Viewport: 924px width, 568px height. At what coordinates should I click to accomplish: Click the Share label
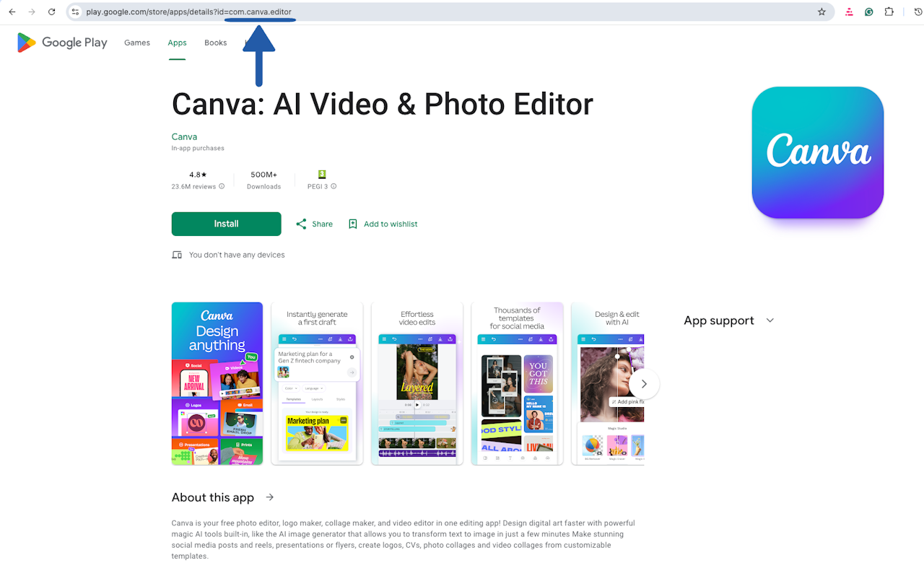pos(323,224)
